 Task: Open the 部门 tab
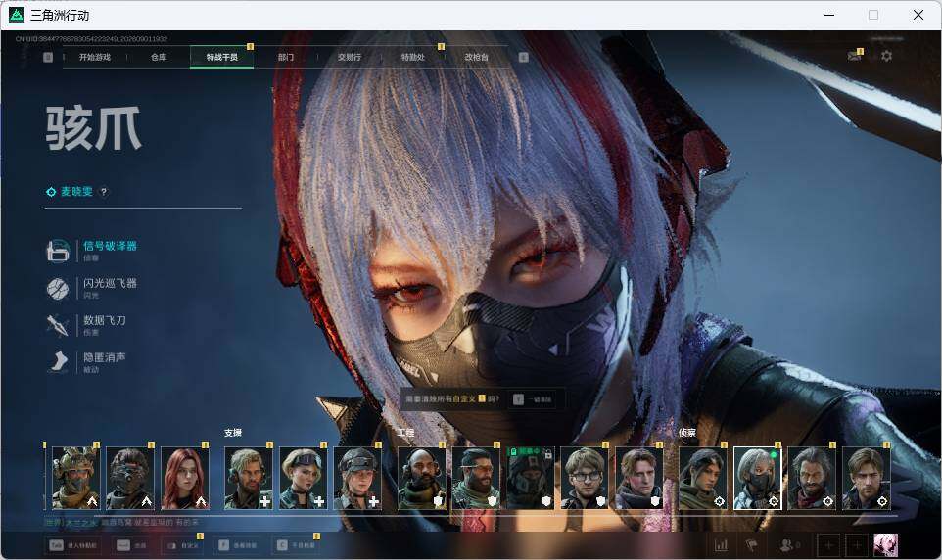coord(285,57)
